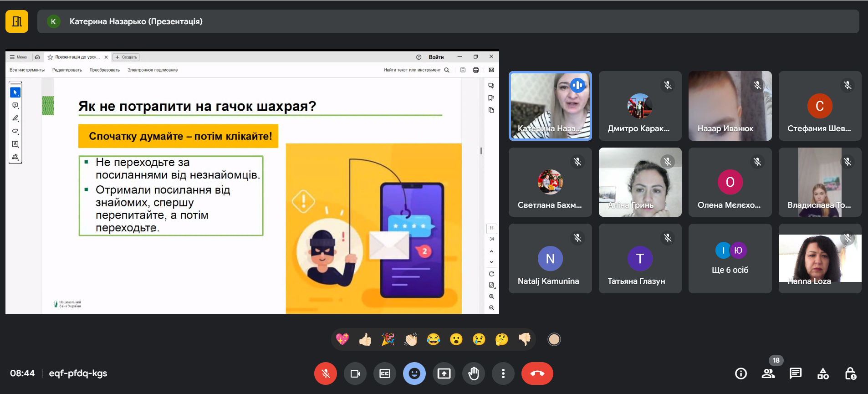Toggle closed captions
Viewport: 868px width, 394px height.
(x=385, y=374)
